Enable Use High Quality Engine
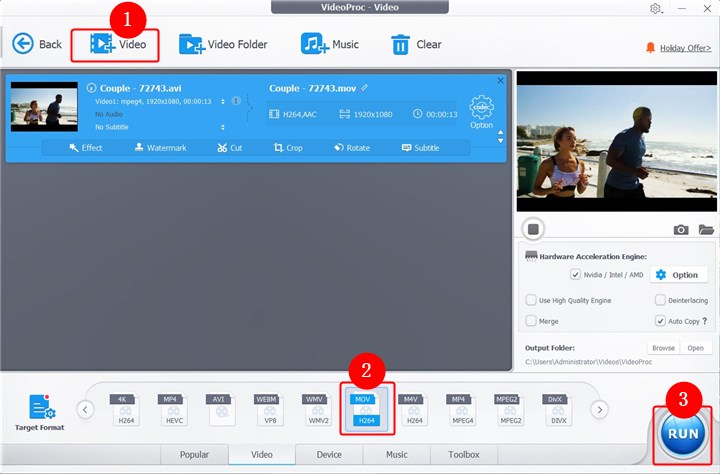The height and width of the screenshot is (474, 720). point(531,300)
